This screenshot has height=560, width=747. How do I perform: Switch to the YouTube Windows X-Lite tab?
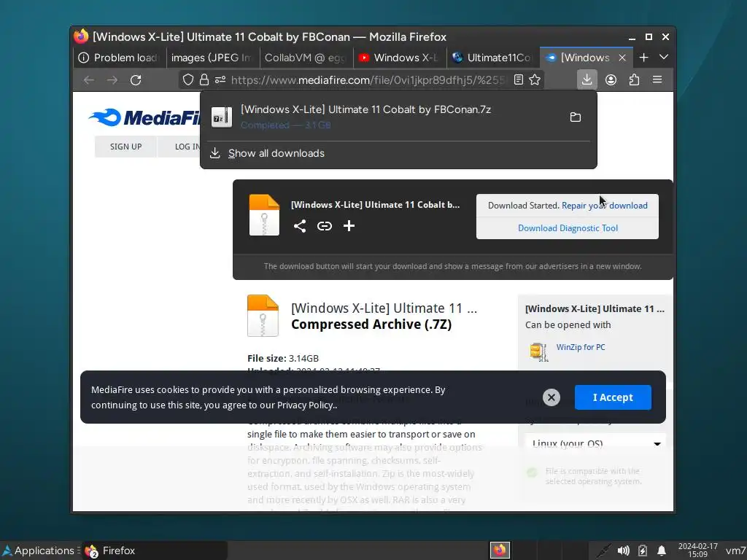point(399,58)
